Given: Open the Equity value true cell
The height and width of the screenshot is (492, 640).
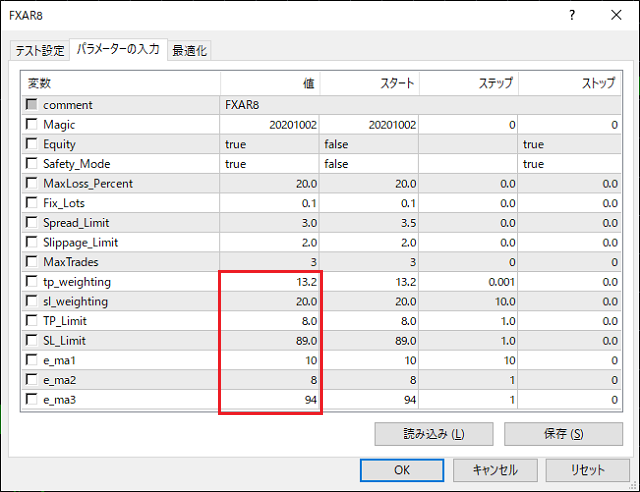Looking at the screenshot, I should coord(269,144).
